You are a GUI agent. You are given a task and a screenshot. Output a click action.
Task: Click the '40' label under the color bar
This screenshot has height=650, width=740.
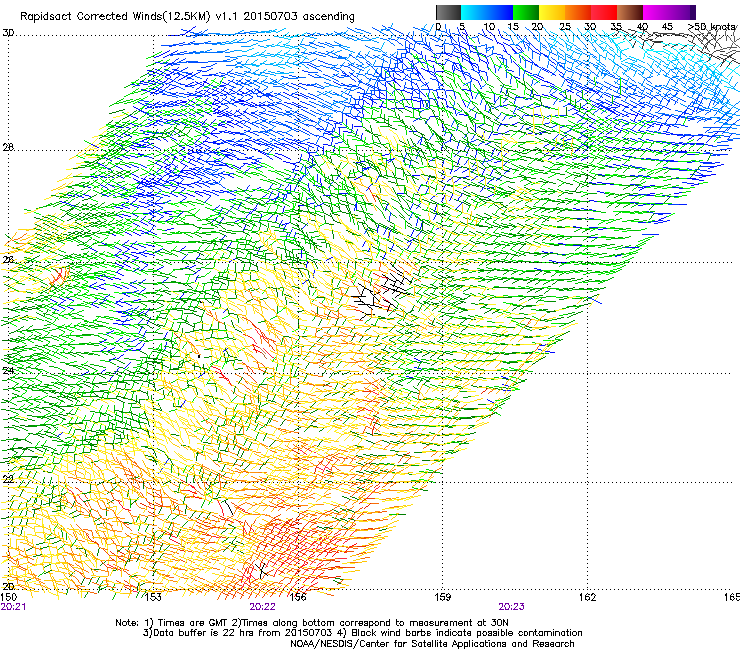(x=642, y=27)
